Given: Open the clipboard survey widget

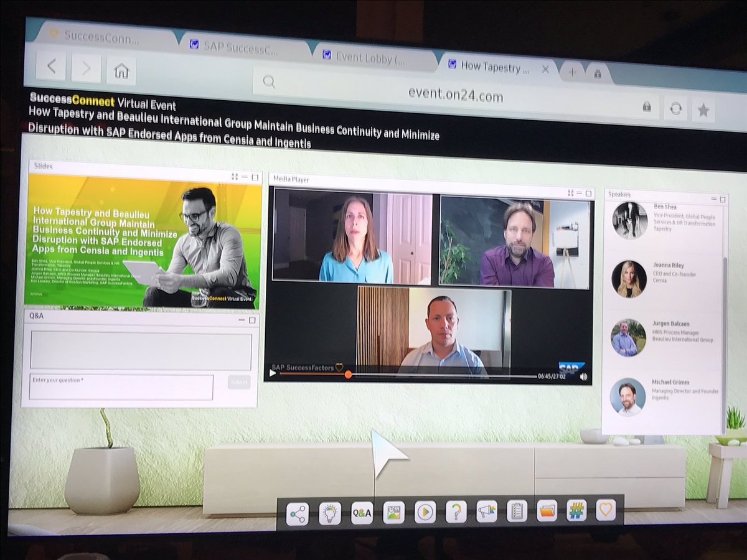Looking at the screenshot, I should click(517, 511).
